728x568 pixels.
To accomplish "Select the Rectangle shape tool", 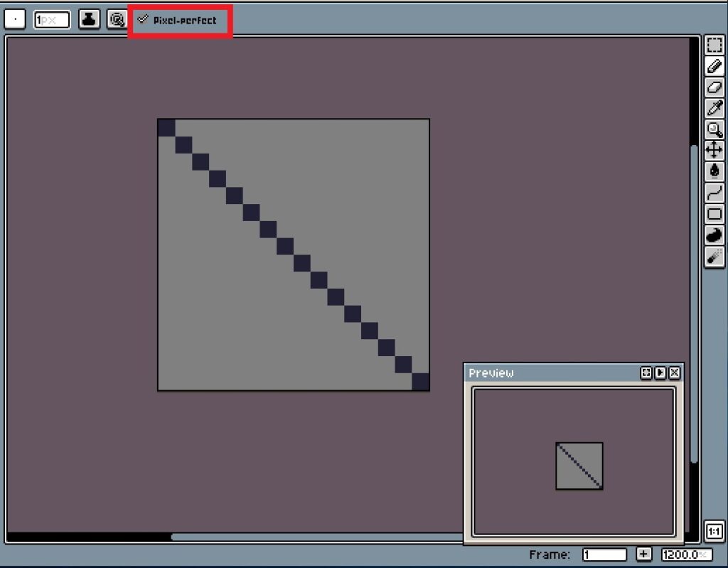I will pyautogui.click(x=714, y=214).
